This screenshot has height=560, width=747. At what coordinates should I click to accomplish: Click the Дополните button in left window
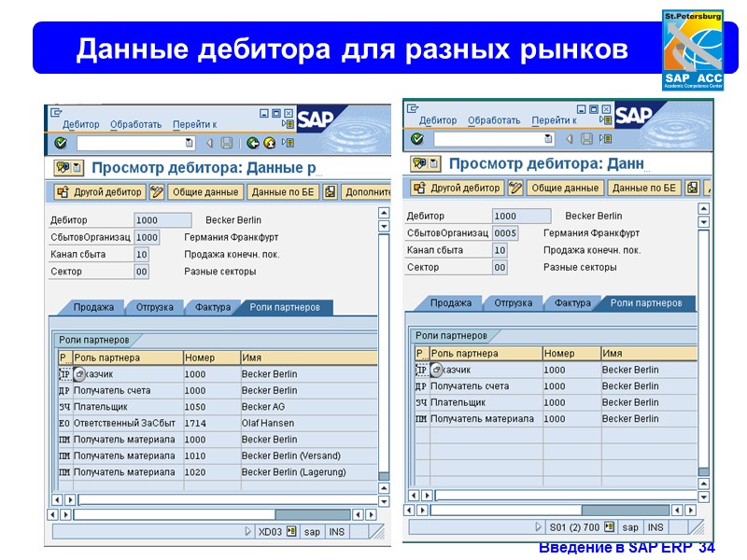pyautogui.click(x=366, y=192)
